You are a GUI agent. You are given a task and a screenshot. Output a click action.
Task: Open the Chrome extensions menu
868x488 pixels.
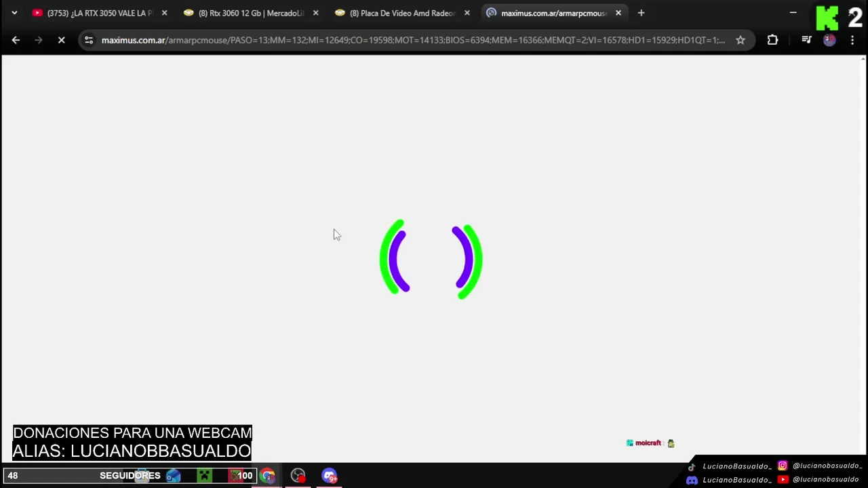point(772,40)
